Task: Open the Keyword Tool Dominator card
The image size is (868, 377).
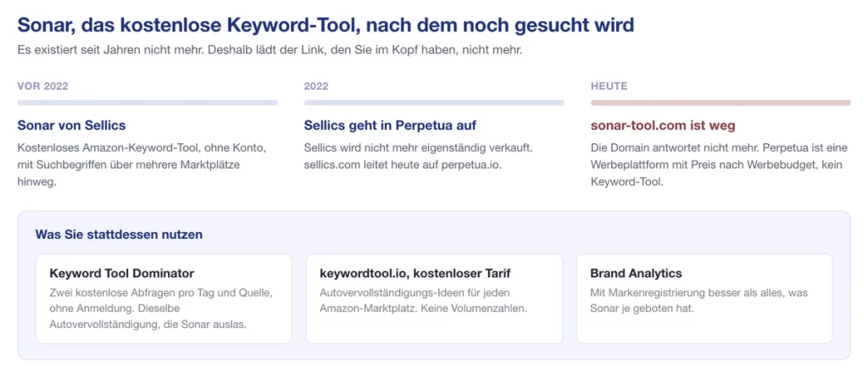Action: 164,299
